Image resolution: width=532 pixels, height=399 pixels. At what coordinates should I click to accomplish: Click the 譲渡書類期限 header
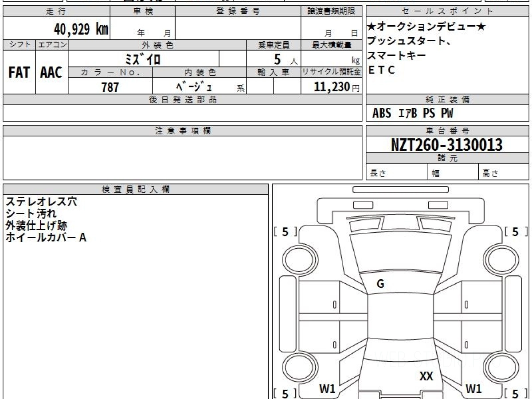coord(332,12)
